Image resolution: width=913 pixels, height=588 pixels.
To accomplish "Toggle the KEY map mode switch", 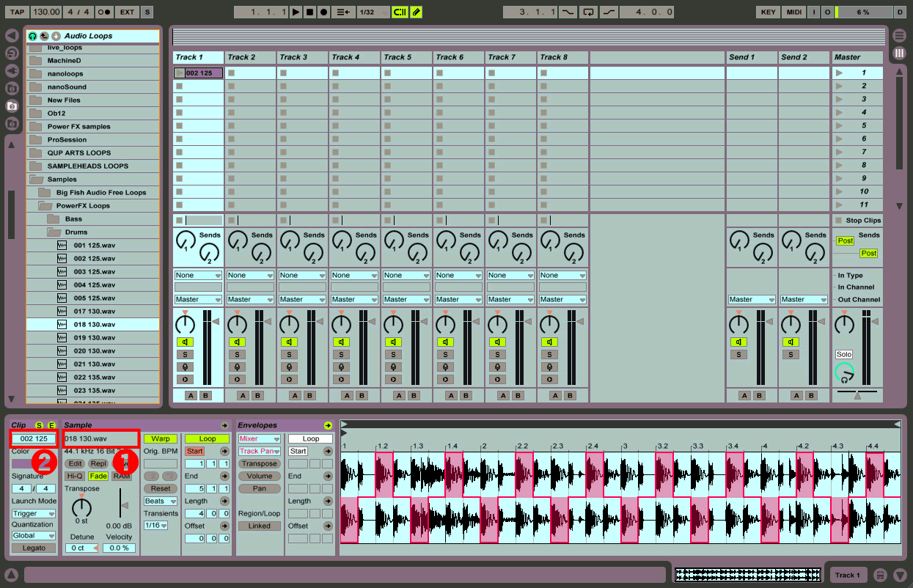I will point(768,12).
